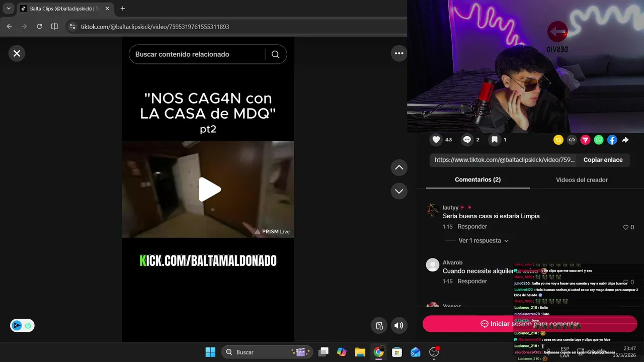Click the comment bubble icon
This screenshot has height=362, width=644.
point(467,140)
